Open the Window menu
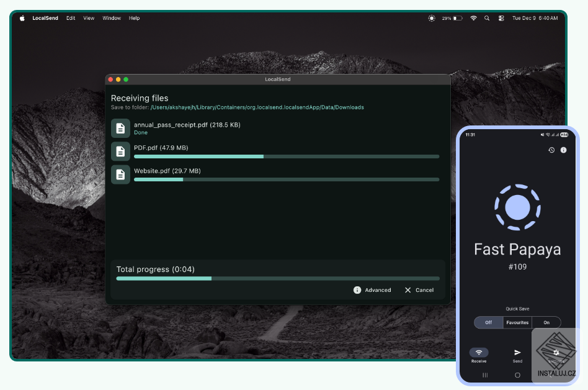 (x=112, y=18)
